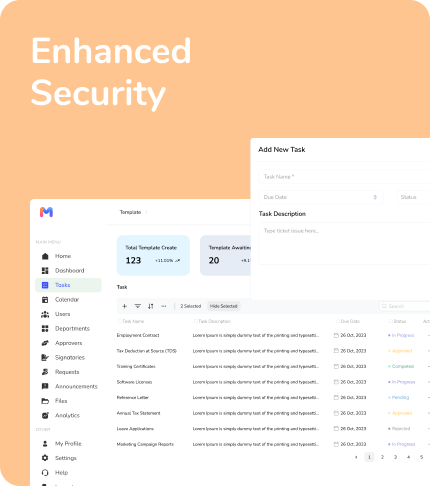The height and width of the screenshot is (486, 430).
Task: Expand the Status dropdown in new task
Action: tap(413, 197)
